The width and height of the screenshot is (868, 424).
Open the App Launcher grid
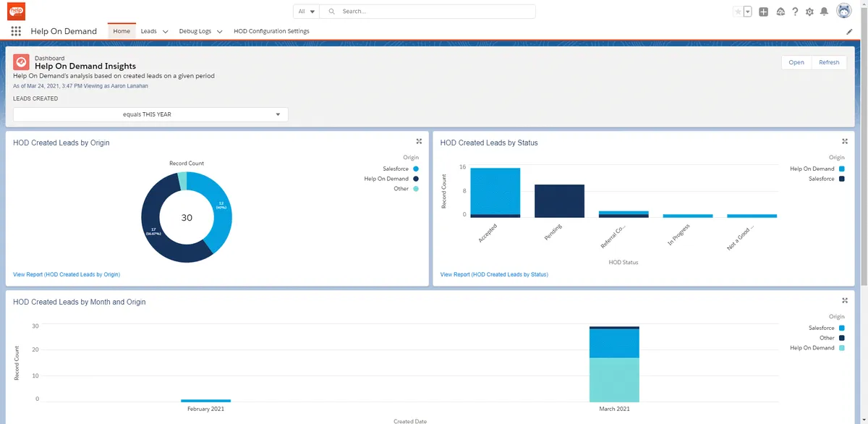(16, 31)
